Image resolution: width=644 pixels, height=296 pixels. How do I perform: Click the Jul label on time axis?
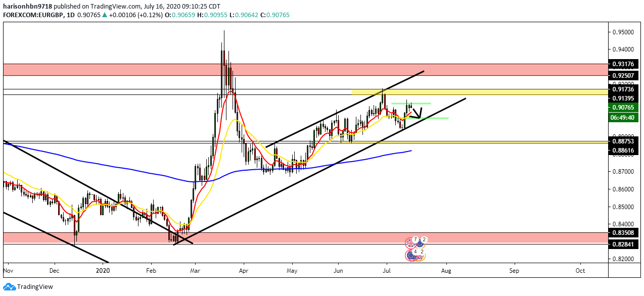pos(386,271)
